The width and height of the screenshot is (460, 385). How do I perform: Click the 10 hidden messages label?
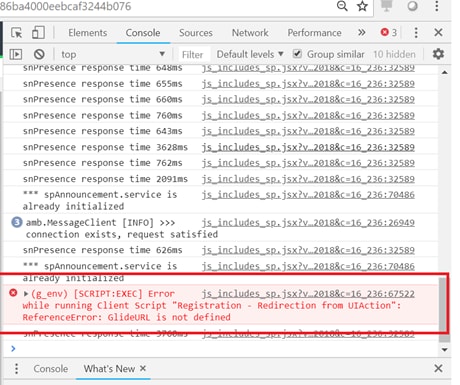(394, 54)
